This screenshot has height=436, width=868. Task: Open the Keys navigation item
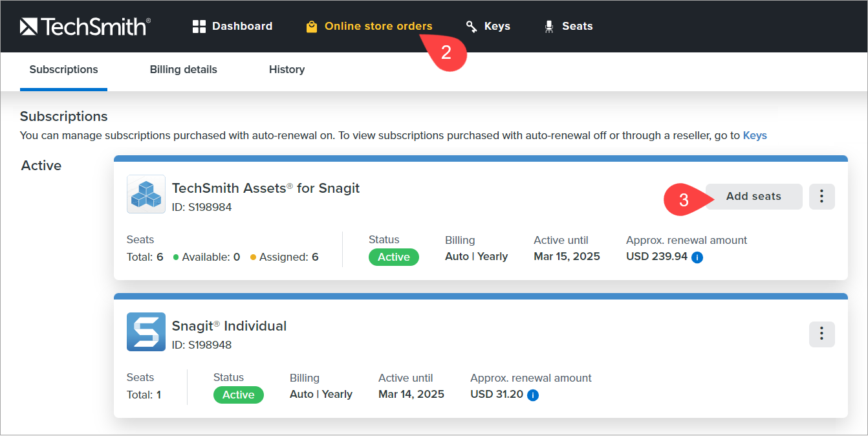coord(488,27)
